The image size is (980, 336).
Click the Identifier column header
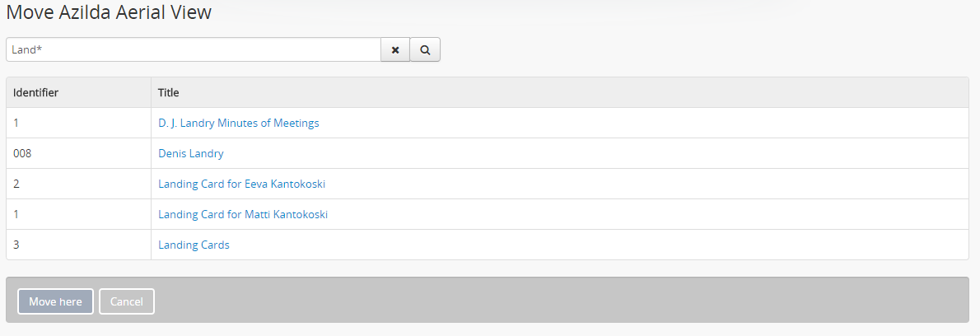tap(35, 92)
